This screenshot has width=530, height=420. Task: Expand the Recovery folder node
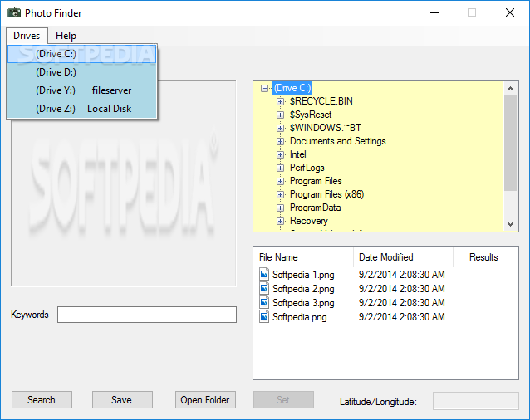[280, 221]
